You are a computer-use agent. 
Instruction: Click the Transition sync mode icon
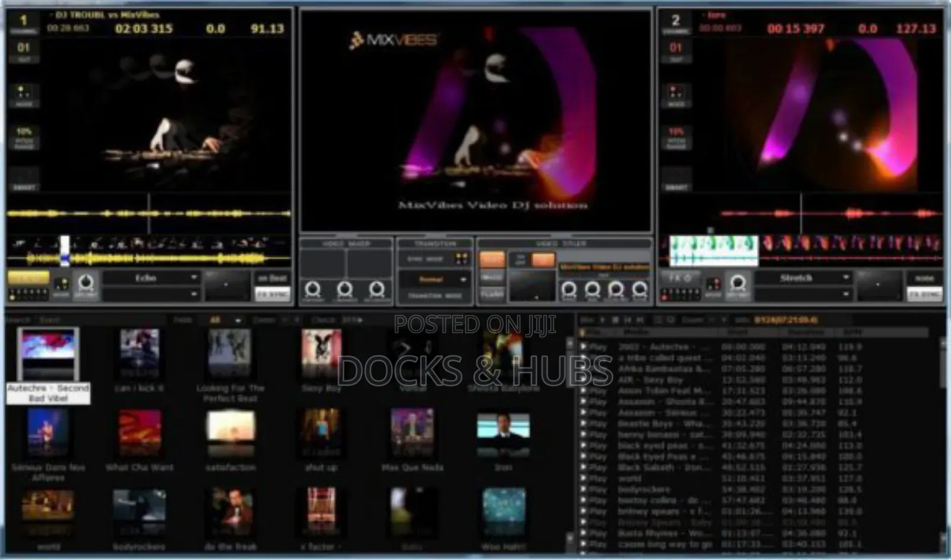pos(461,258)
